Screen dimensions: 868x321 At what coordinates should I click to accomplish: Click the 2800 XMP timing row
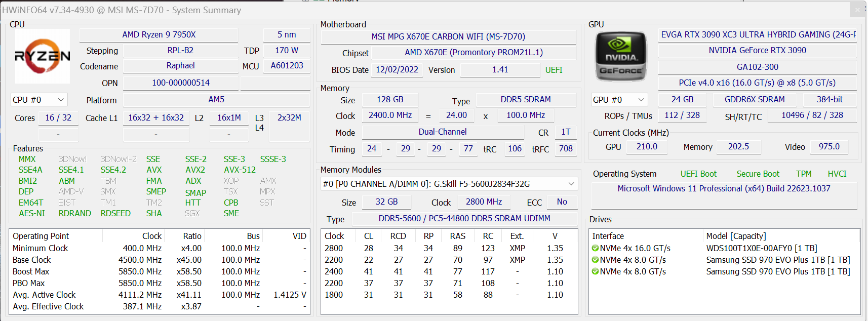[449, 249]
